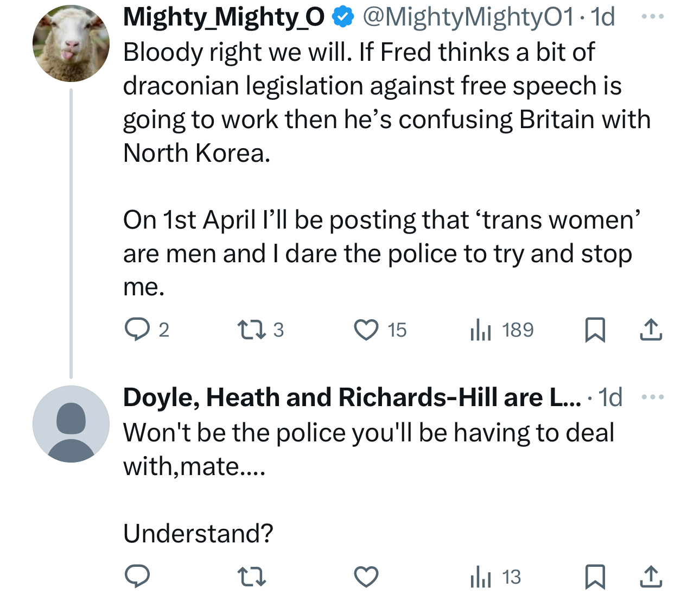Reply to Mighty_Mighty_O's tweet

137,330
